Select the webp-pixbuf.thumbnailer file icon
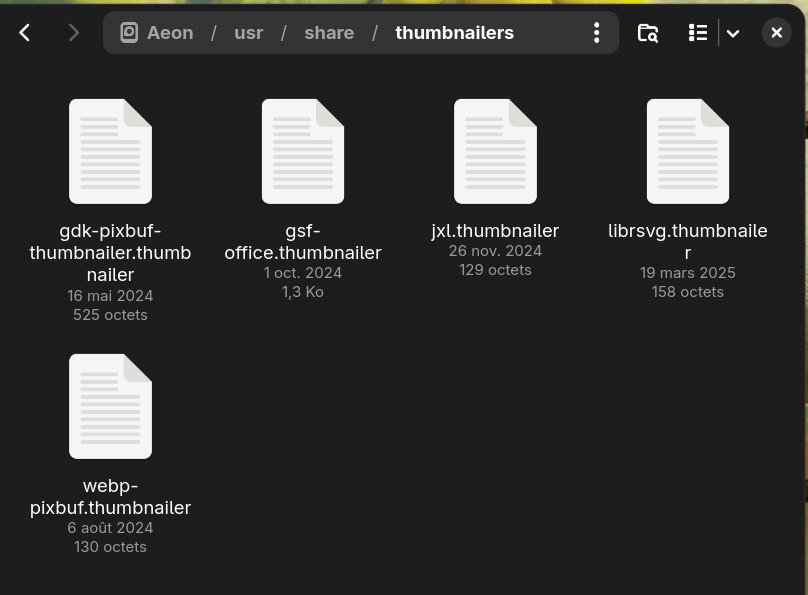Image resolution: width=808 pixels, height=595 pixels. pos(110,406)
